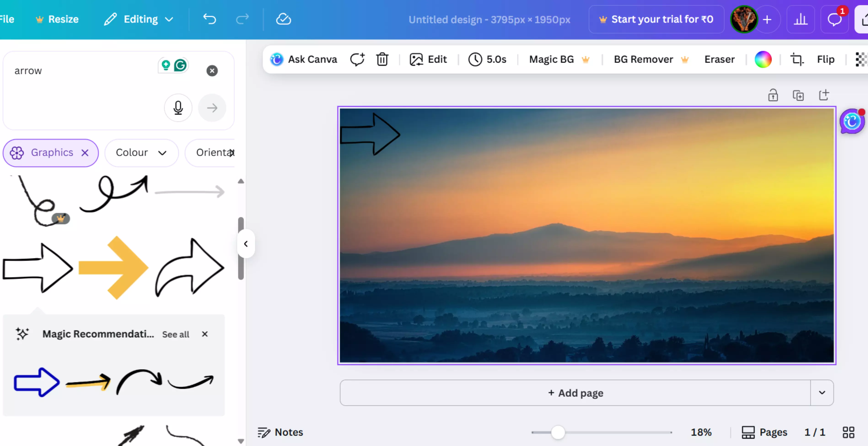Open the comments speech bubble icon
This screenshot has height=446, width=868.
(x=834, y=19)
